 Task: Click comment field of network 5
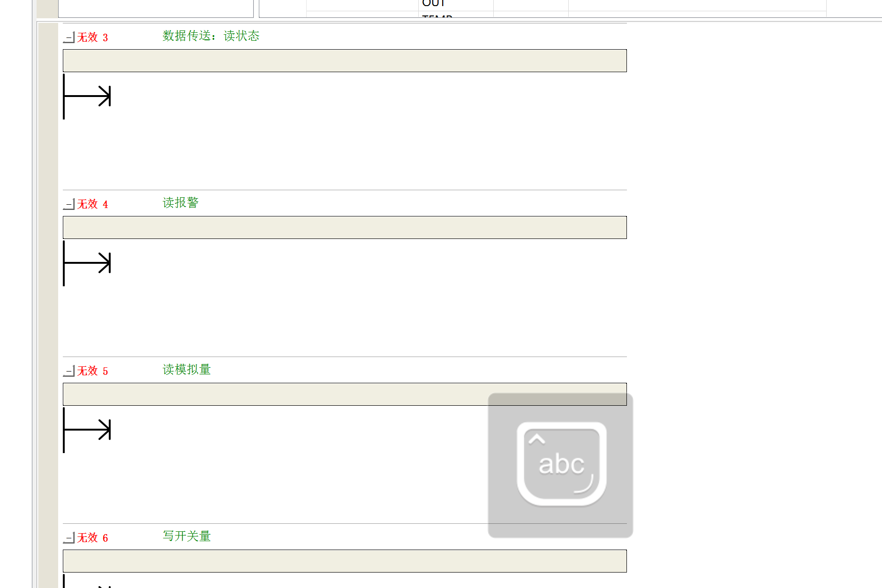tap(345, 394)
